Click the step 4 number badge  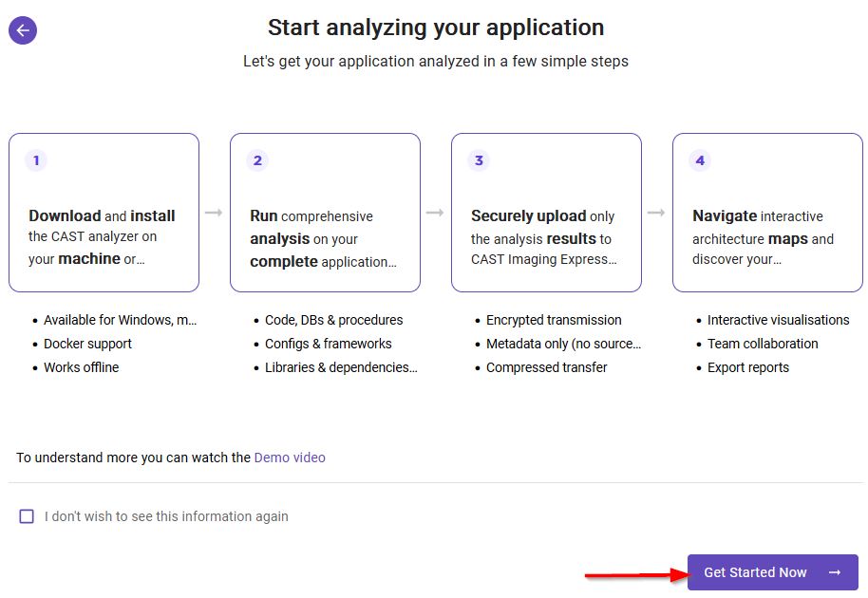[700, 160]
